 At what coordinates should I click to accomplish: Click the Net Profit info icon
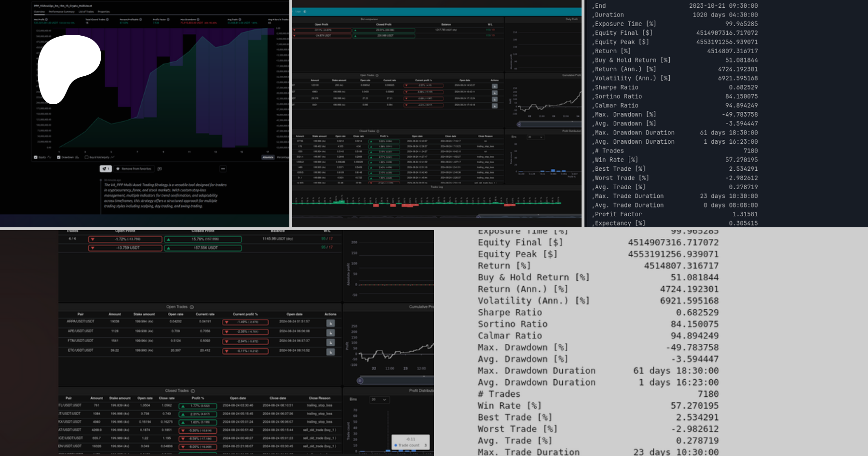coord(47,20)
